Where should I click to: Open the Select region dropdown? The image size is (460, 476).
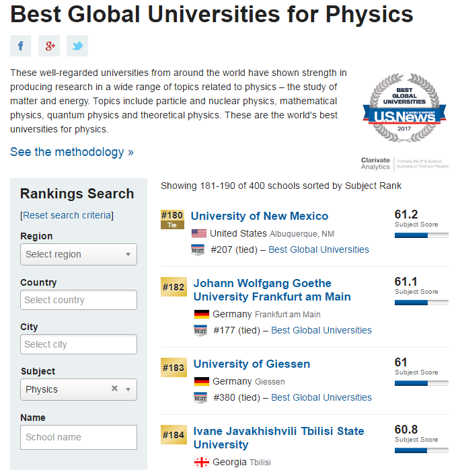point(79,254)
